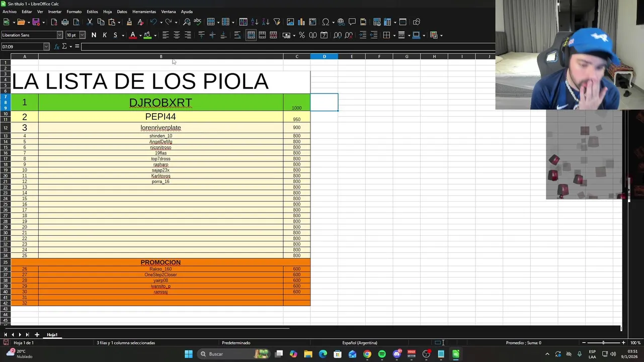The image size is (644, 362).
Task: Insert an image
Action: [x=290, y=22]
